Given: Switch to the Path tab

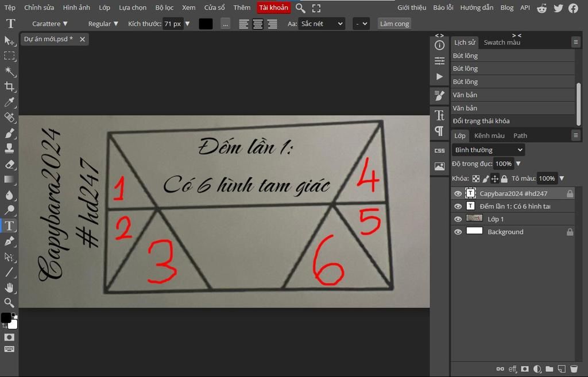Looking at the screenshot, I should click(x=520, y=135).
